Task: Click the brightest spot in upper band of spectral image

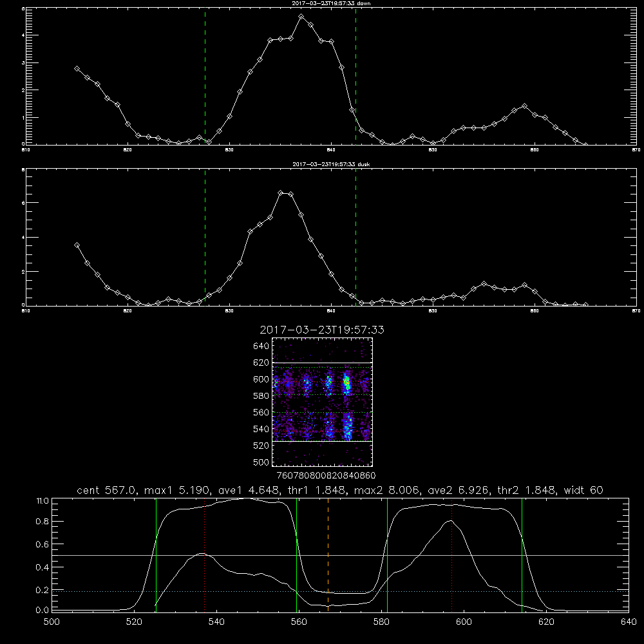Action: 347,383
